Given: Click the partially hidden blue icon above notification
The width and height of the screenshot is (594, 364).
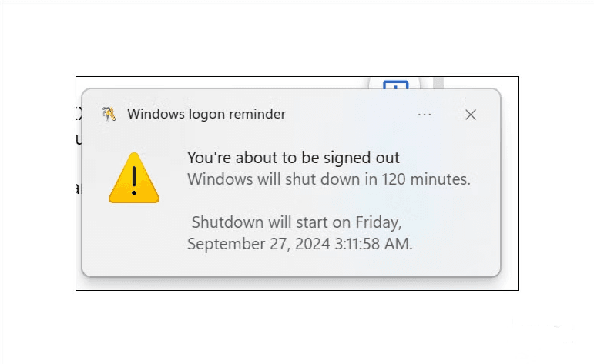Looking at the screenshot, I should coord(395,84).
